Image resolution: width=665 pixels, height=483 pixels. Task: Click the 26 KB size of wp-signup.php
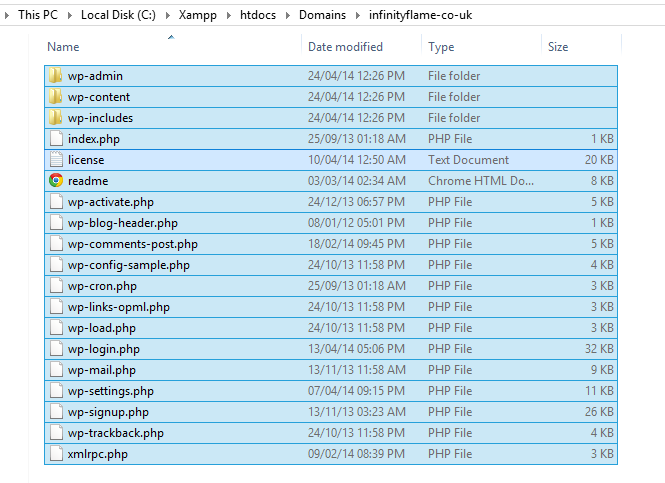(599, 412)
